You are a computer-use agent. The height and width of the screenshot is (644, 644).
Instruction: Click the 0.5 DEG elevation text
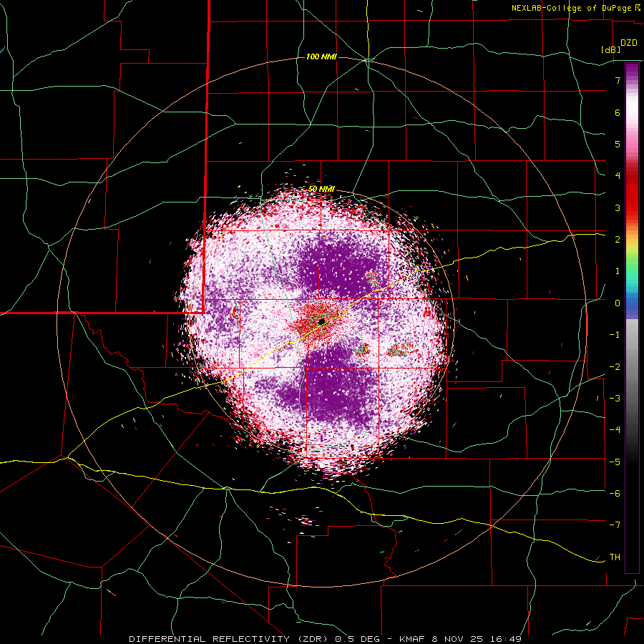click(357, 639)
